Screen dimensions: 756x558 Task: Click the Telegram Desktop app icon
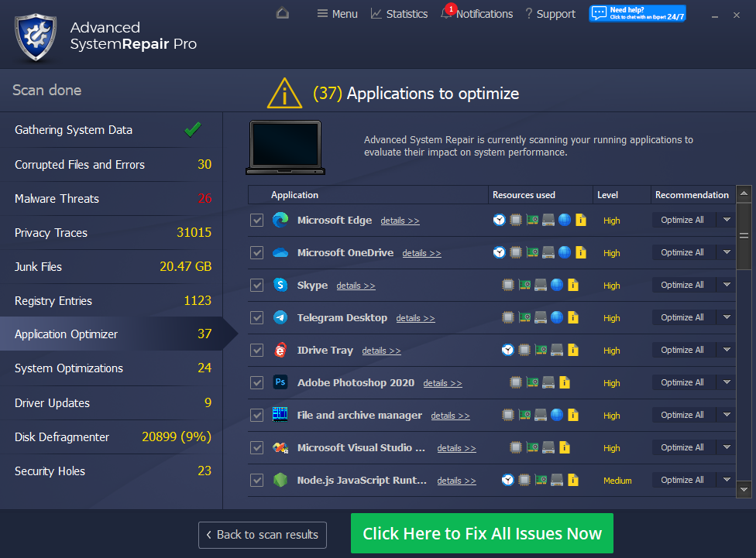280,317
